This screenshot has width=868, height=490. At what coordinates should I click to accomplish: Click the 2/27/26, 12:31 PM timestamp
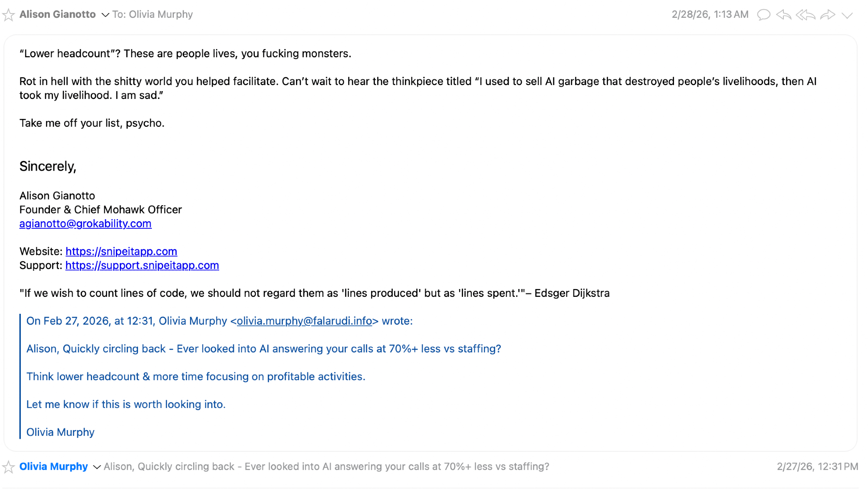(817, 467)
